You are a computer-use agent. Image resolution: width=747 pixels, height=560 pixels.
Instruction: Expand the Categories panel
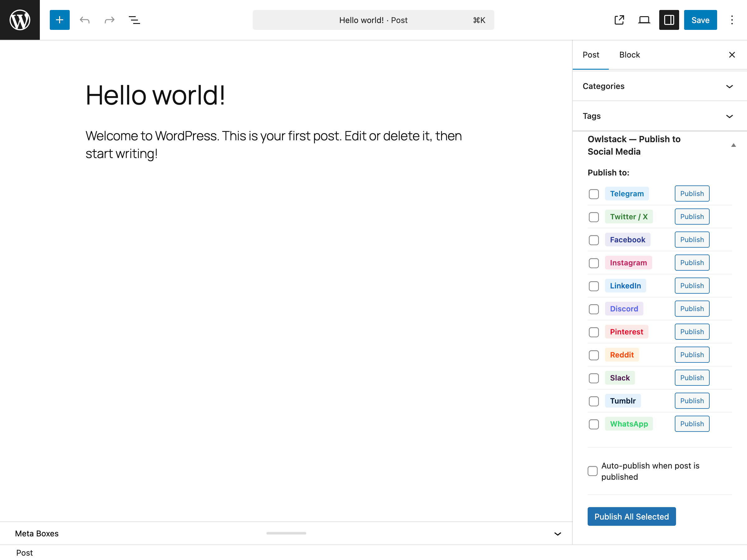pyautogui.click(x=659, y=86)
